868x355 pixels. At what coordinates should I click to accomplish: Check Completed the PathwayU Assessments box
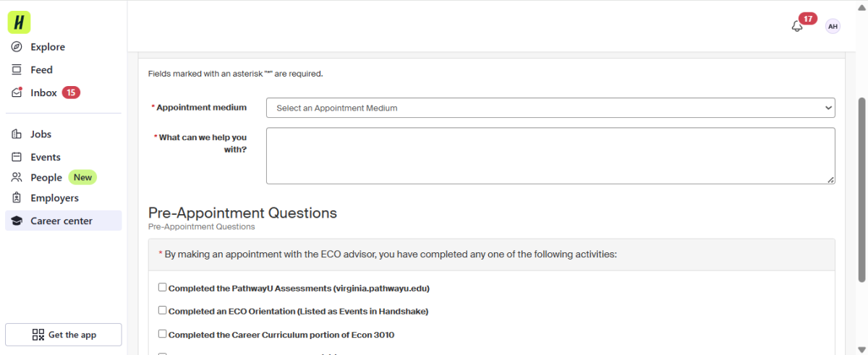coord(162,287)
